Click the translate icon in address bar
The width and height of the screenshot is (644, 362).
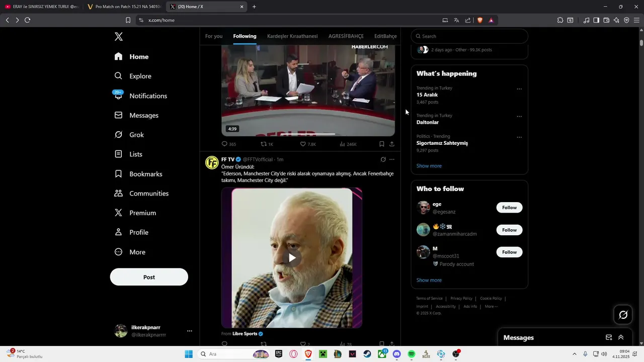(456, 20)
